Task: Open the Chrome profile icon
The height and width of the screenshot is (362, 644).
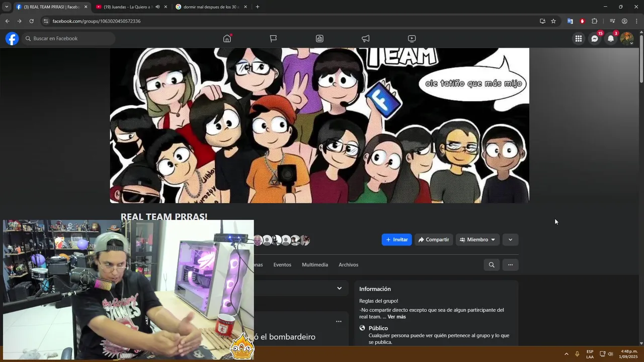Action: tap(624, 21)
